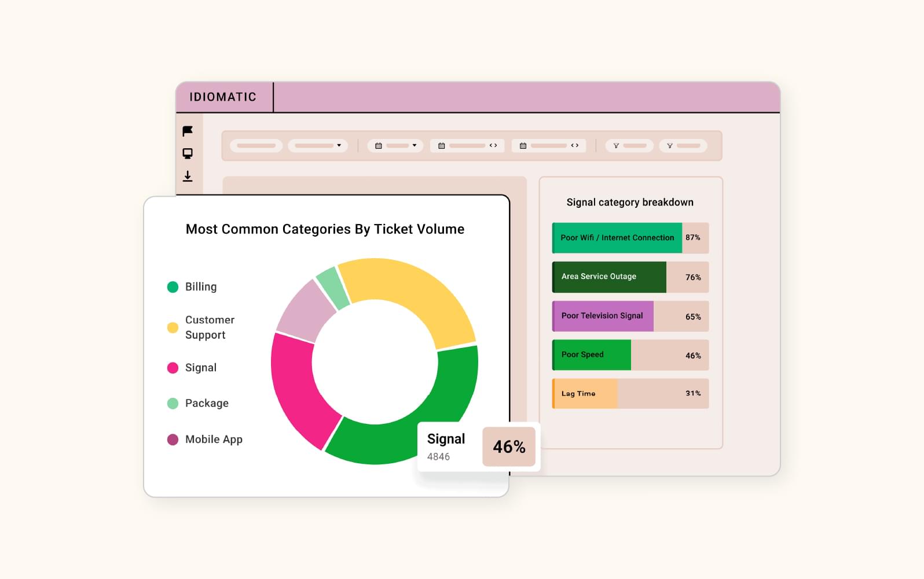Click the Package legend label
The width and height of the screenshot is (924, 579).
pos(207,403)
